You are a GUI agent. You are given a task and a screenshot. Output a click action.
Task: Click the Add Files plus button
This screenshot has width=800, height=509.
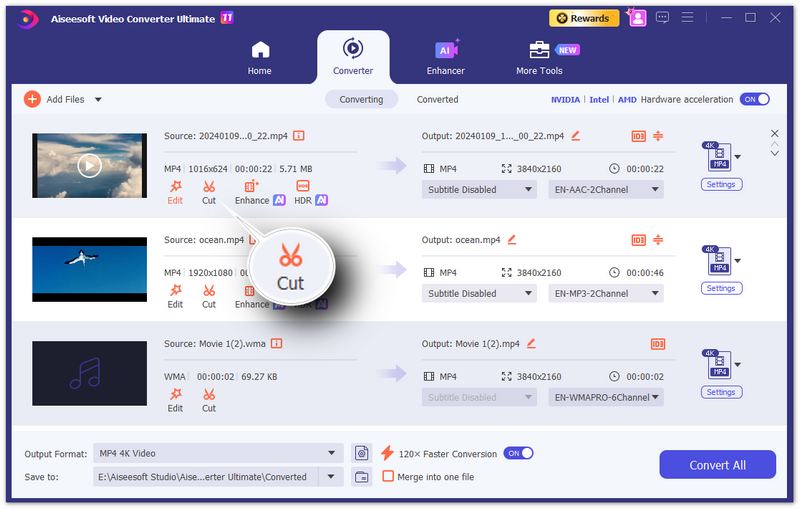[x=32, y=99]
